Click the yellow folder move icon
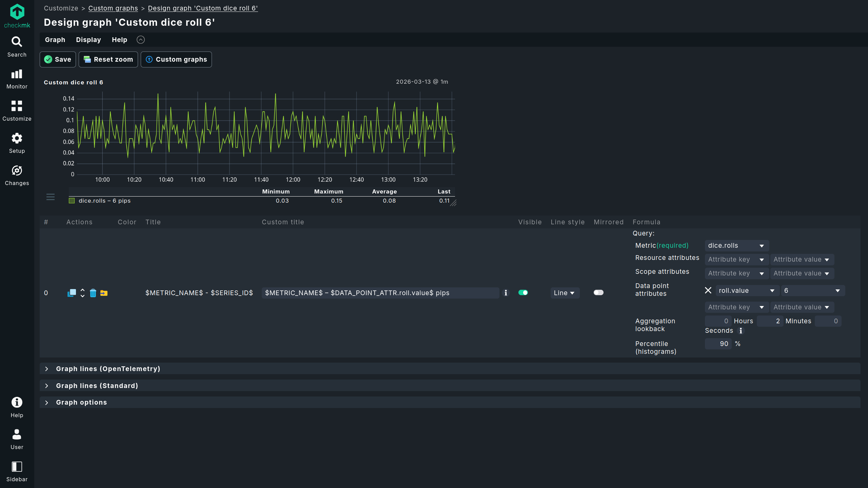Viewport: 868px width, 488px height. [x=104, y=293]
